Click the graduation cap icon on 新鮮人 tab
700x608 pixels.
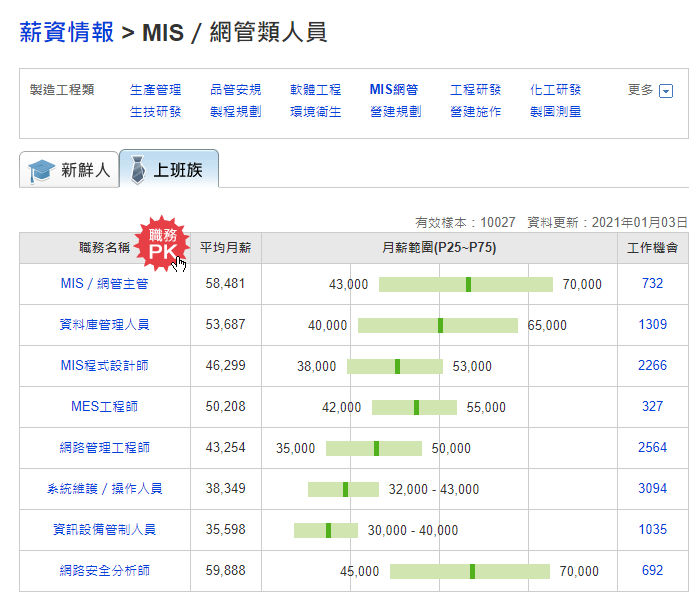(42, 171)
